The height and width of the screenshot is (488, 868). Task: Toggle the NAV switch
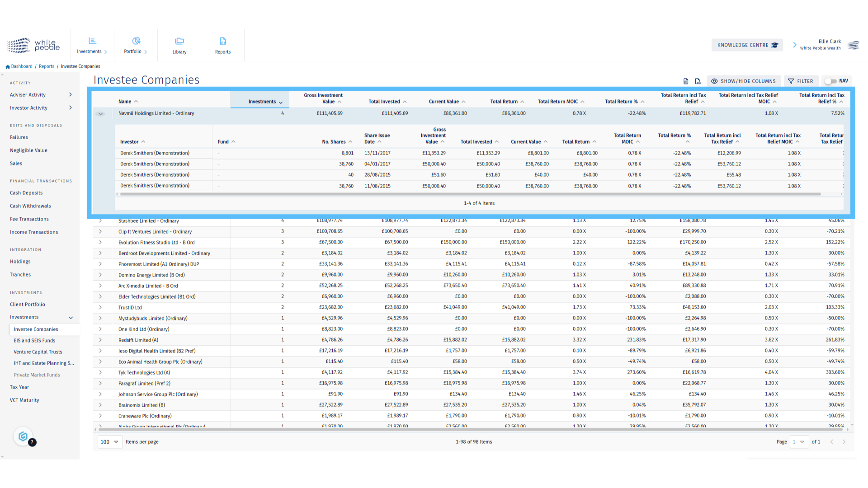click(830, 81)
